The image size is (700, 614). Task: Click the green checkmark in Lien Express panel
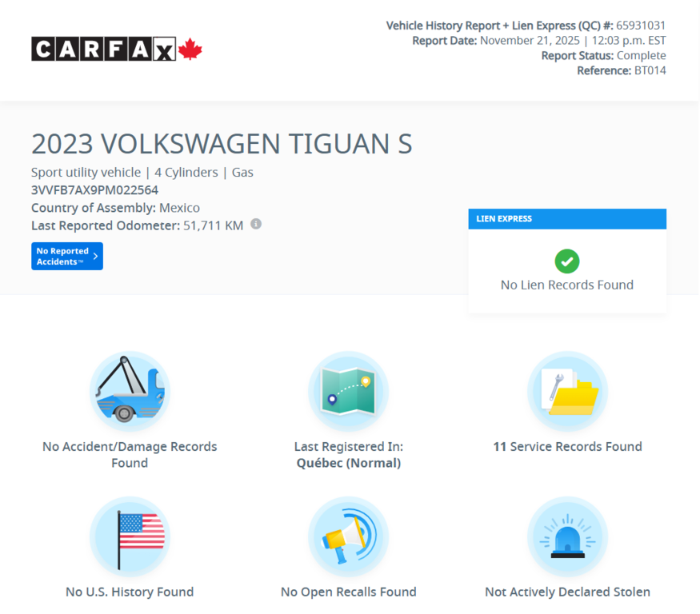coord(567,261)
